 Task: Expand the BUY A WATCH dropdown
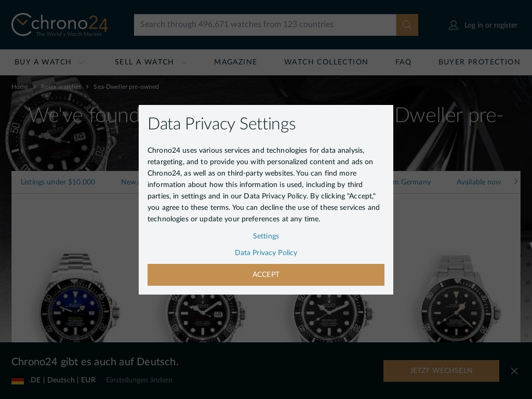click(x=81, y=62)
